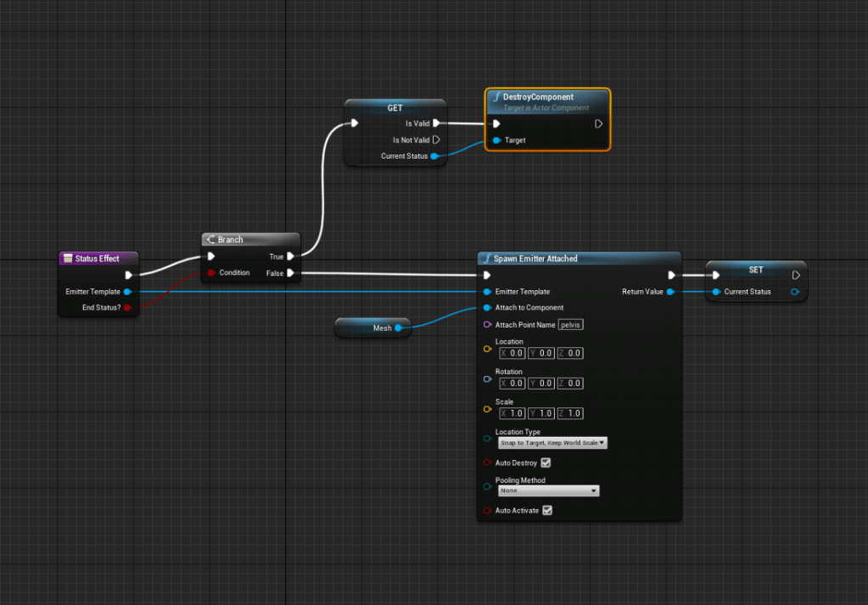
Task: Click the Mesh node output pin
Action: tap(398, 328)
